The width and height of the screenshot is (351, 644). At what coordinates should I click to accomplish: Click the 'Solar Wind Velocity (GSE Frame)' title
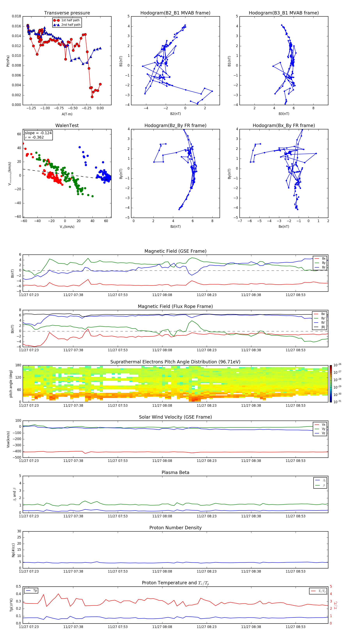pyautogui.click(x=175, y=417)
